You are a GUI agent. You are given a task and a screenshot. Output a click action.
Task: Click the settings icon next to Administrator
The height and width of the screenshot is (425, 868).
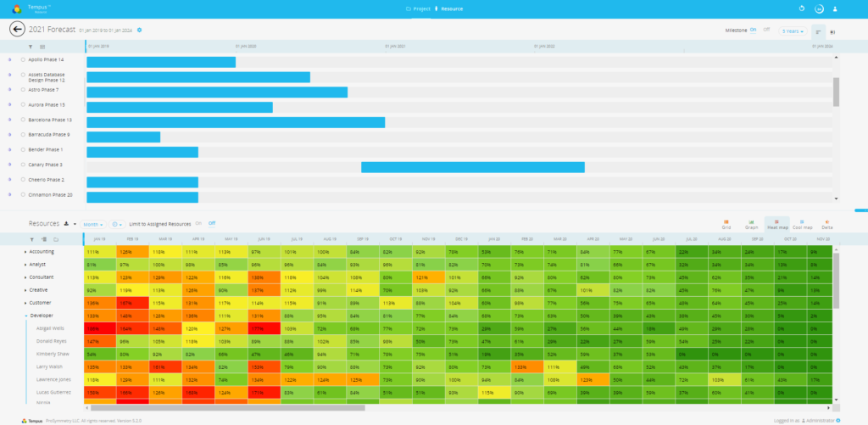tap(838, 421)
